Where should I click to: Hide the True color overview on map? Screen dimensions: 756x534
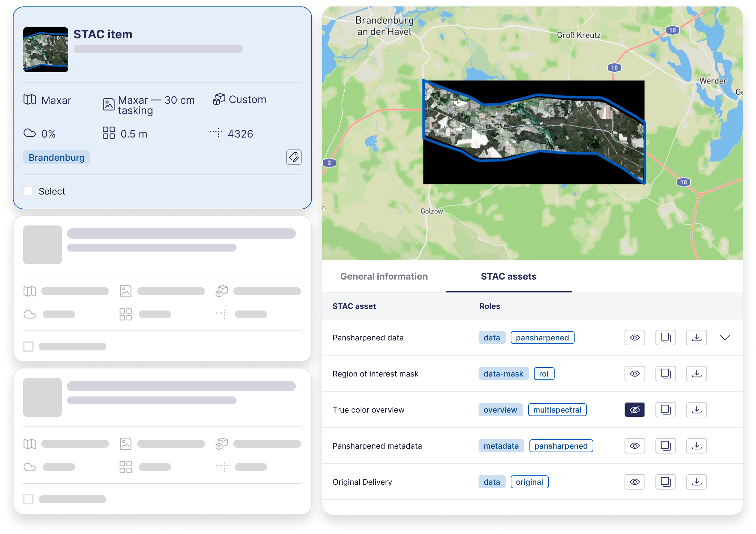634,410
